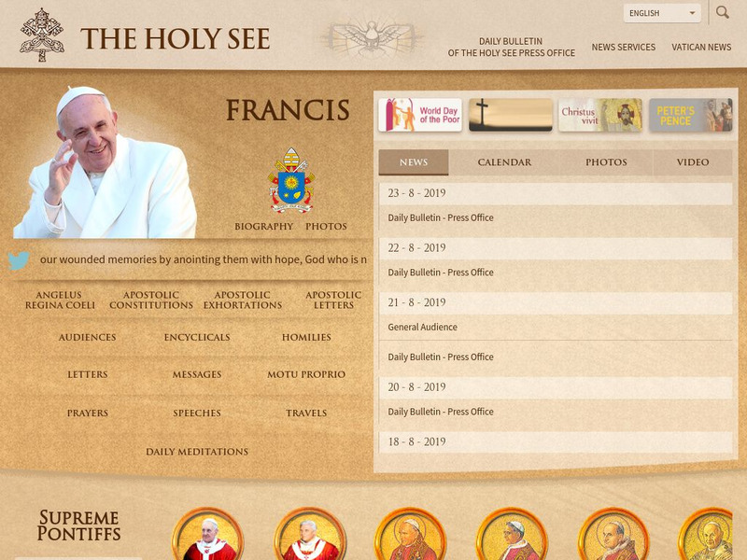Open the Encyclicals section
This screenshot has width=747, height=560.
tap(197, 337)
